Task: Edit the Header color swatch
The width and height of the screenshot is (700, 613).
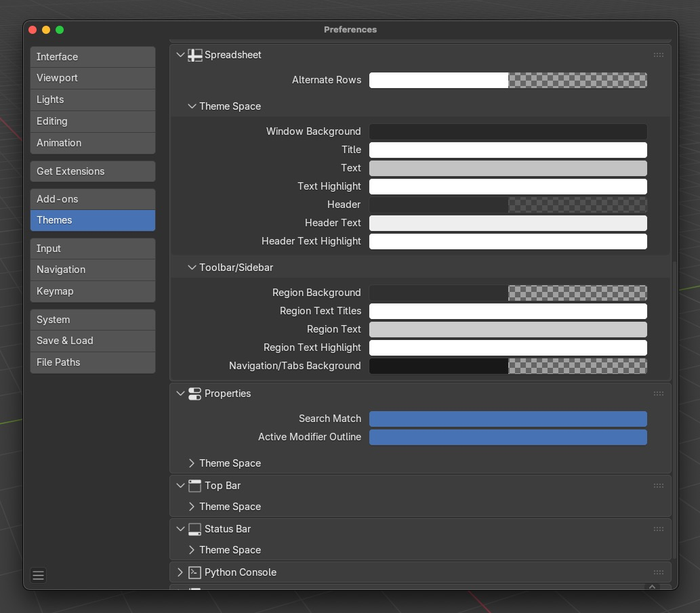Action: click(x=508, y=205)
